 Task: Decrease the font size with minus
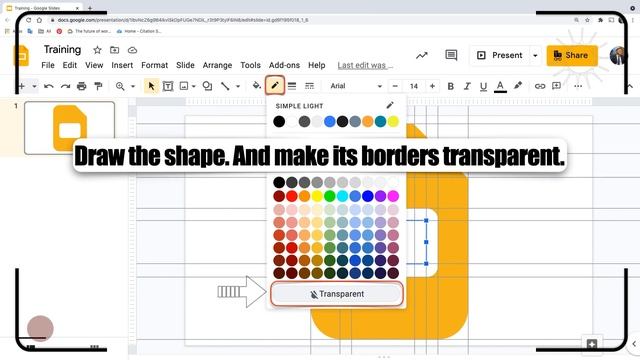coord(395,86)
